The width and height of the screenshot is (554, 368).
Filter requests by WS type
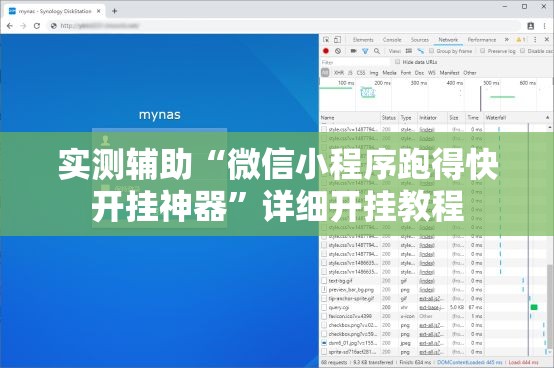pyautogui.click(x=432, y=72)
